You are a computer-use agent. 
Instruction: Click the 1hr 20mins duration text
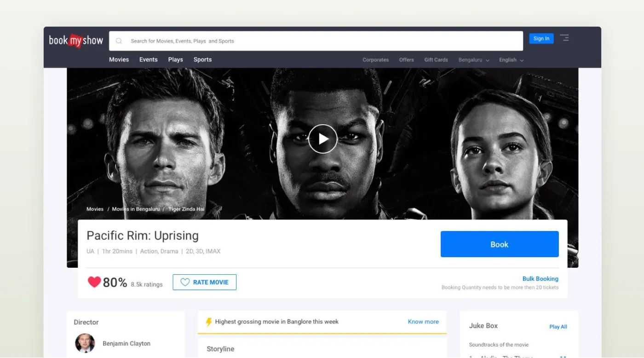(117, 251)
